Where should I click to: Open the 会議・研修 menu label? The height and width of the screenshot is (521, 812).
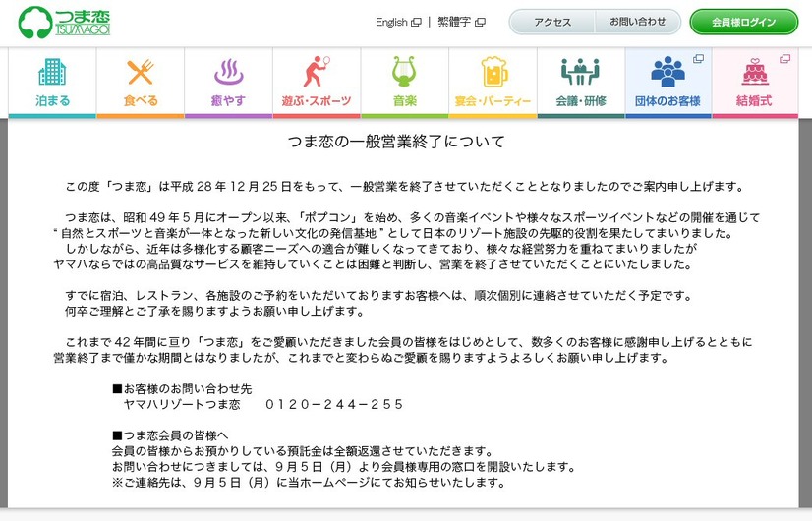click(x=581, y=101)
